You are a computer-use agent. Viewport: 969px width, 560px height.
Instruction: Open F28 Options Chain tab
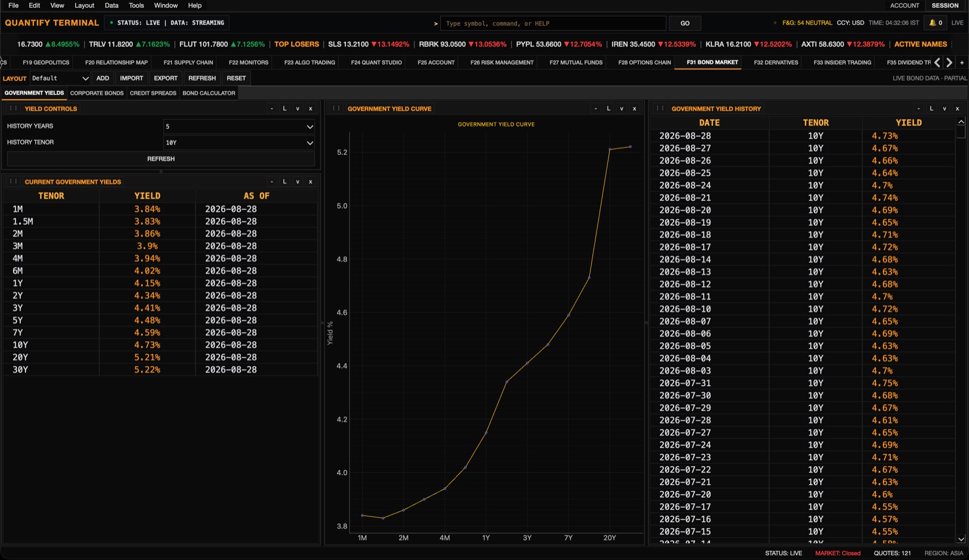[x=644, y=62]
